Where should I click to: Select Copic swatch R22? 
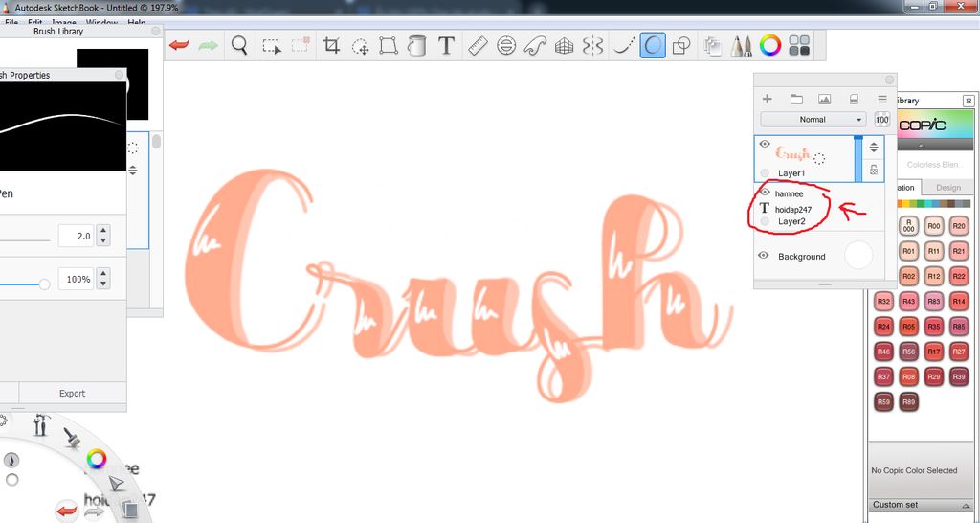959,276
